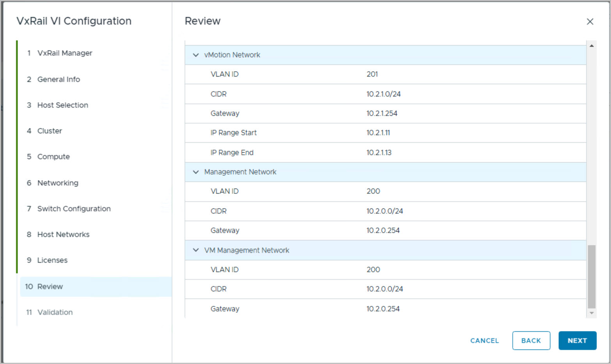The image size is (611, 364).
Task: Jump to the Host Selection step
Action: pyautogui.click(x=63, y=105)
